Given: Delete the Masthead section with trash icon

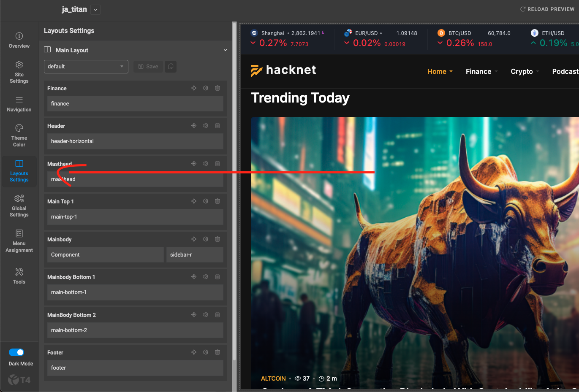Looking at the screenshot, I should (217, 164).
